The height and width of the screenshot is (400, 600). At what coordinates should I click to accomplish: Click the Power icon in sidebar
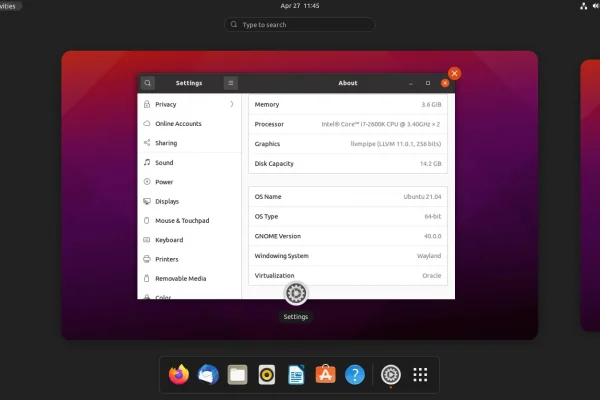point(147,181)
